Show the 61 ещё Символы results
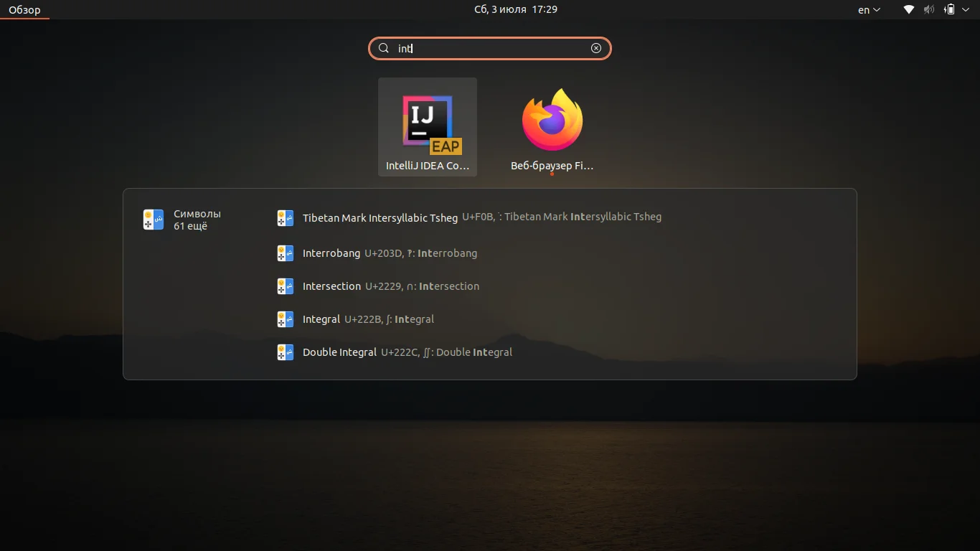The width and height of the screenshot is (980, 551). (x=182, y=220)
